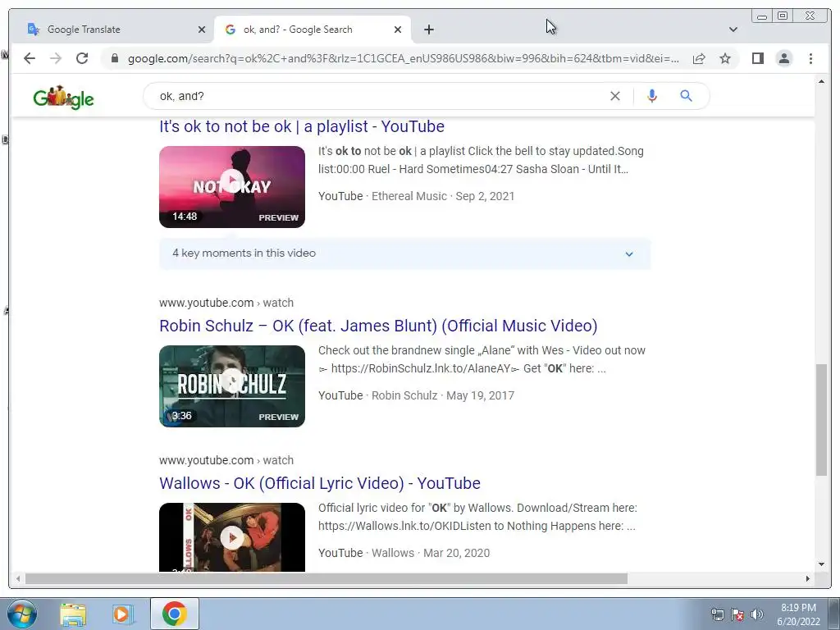
Task: Open Robin Schulz – OK music video link
Action: pyautogui.click(x=378, y=326)
